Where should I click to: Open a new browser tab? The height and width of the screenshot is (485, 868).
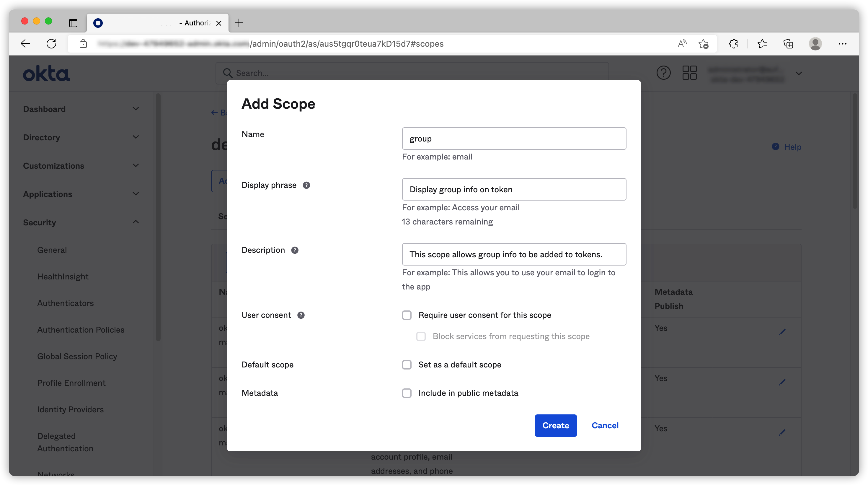[239, 23]
